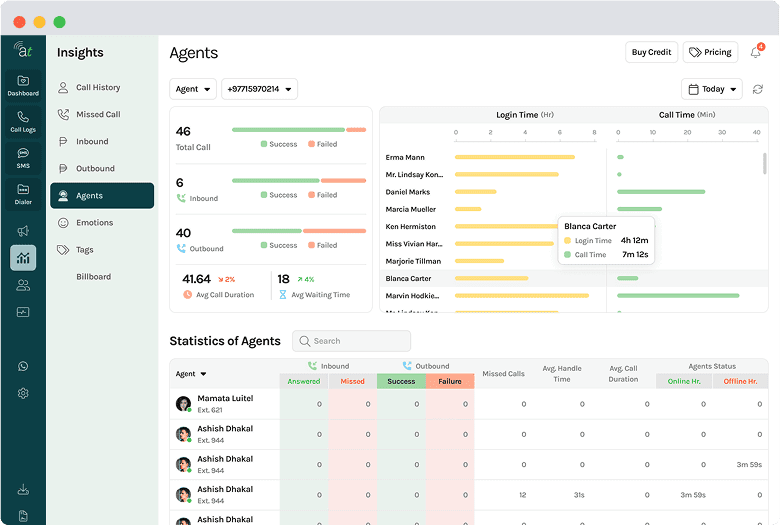
Task: Open Emotions in Insights menu
Action: (x=94, y=223)
